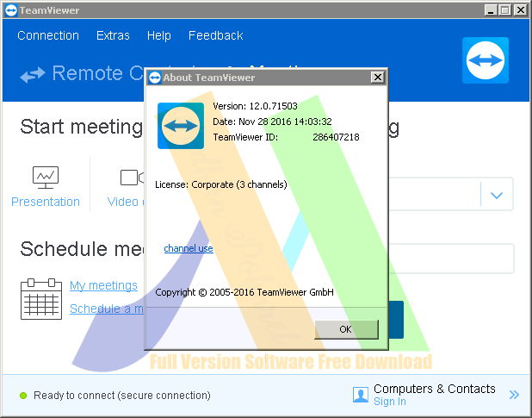Close the TeamViewer main window
This screenshot has width=532, height=418.
pyautogui.click(x=520, y=10)
